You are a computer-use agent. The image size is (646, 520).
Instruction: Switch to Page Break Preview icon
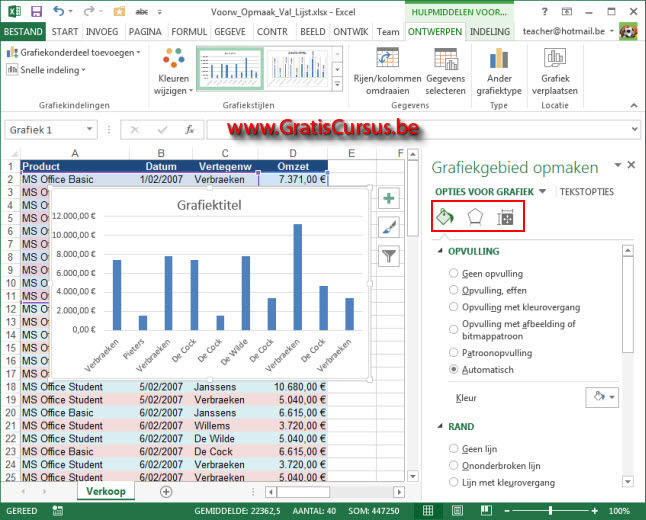(486, 511)
